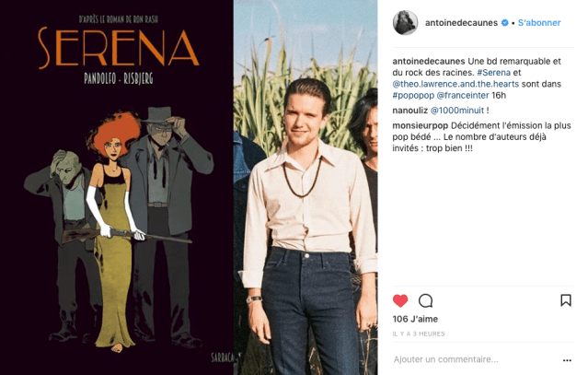
Task: Open the @1000minuit mention
Action: [x=457, y=111]
